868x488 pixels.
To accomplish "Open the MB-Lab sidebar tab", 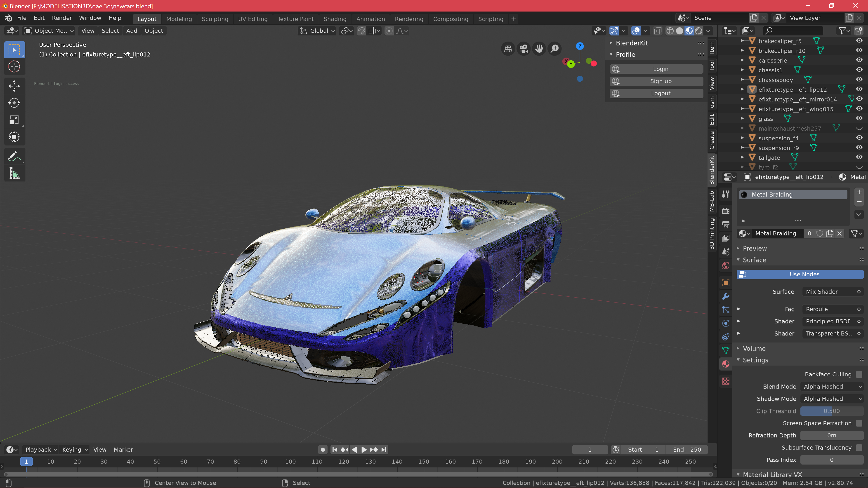I will point(712,201).
